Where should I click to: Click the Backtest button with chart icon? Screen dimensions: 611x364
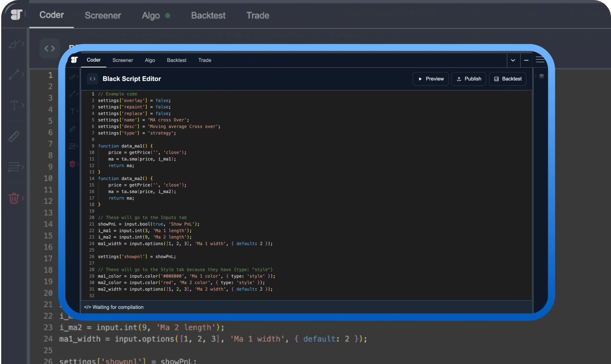click(508, 79)
